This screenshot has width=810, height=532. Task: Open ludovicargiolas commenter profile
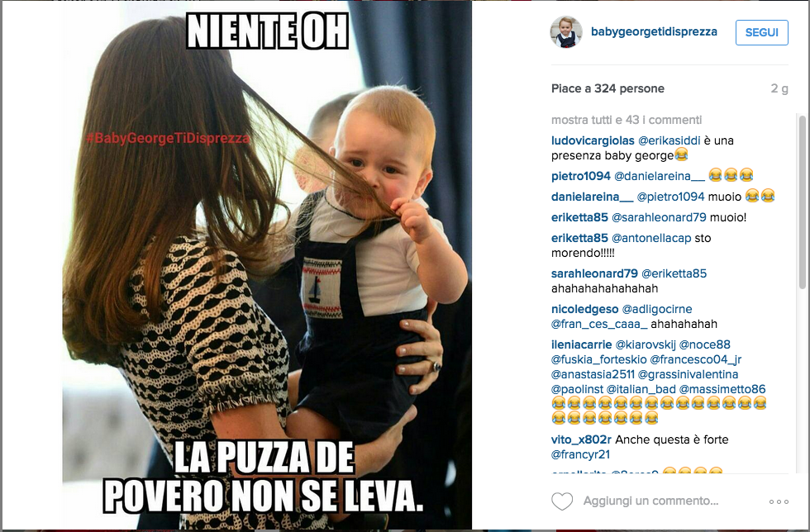point(593,140)
